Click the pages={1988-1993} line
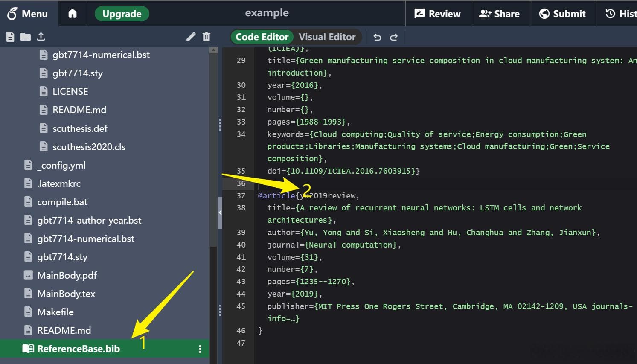Image resolution: width=637 pixels, height=364 pixels. click(x=308, y=122)
